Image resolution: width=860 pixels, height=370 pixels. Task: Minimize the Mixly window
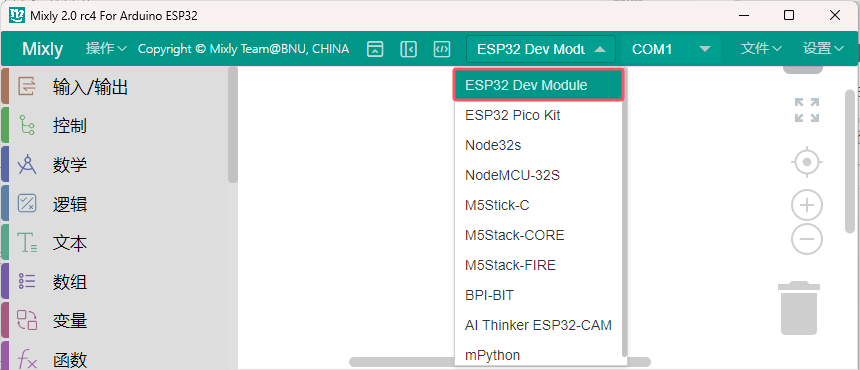(743, 15)
